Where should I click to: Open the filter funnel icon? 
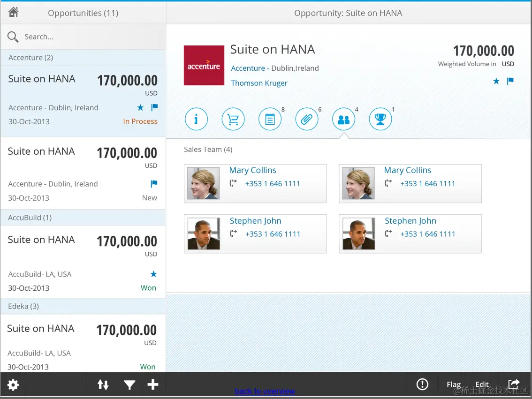129,385
